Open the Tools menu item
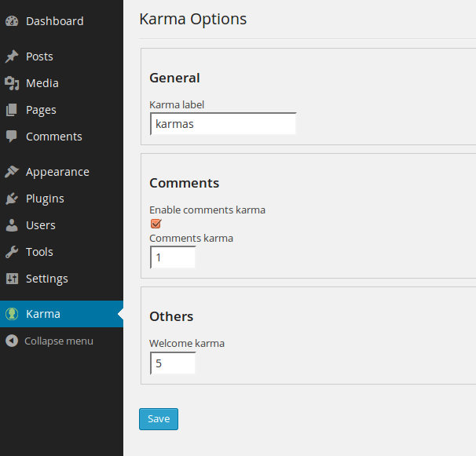Viewport: 476px width, 456px height. (x=61, y=252)
